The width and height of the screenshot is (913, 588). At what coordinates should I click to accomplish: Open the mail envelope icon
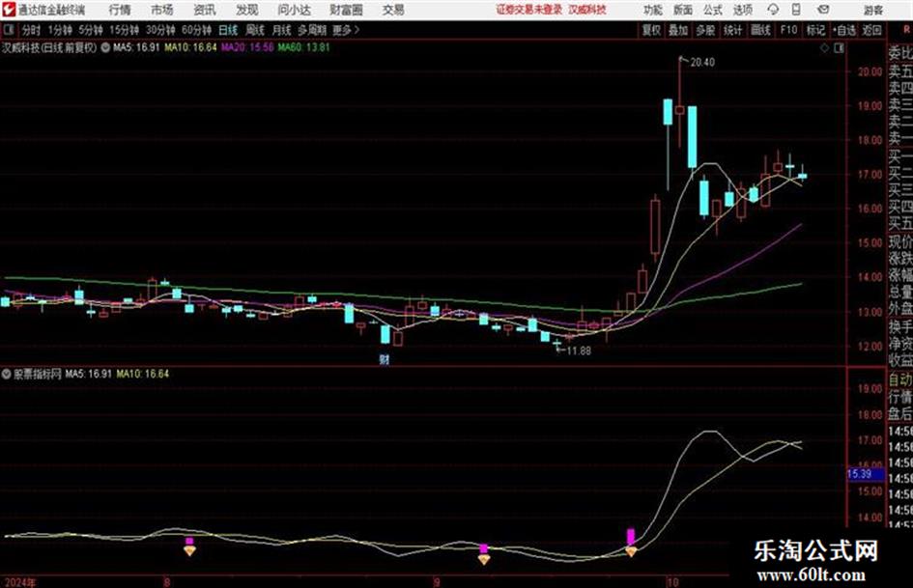tap(823, 10)
